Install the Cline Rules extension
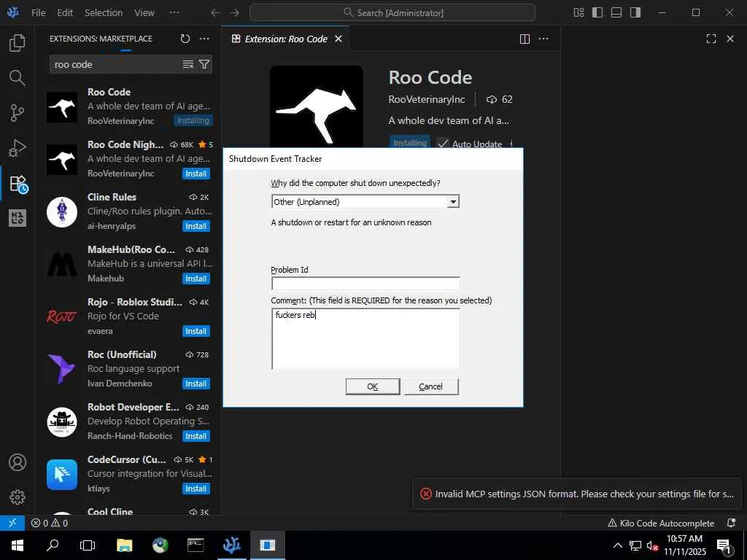 (x=196, y=226)
